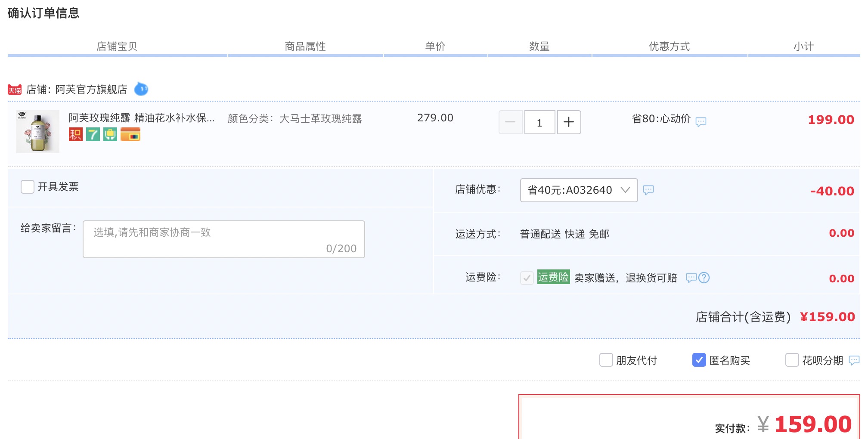Image resolution: width=868 pixels, height=439 pixels.
Task: Click the 数量 column header
Action: [539, 46]
